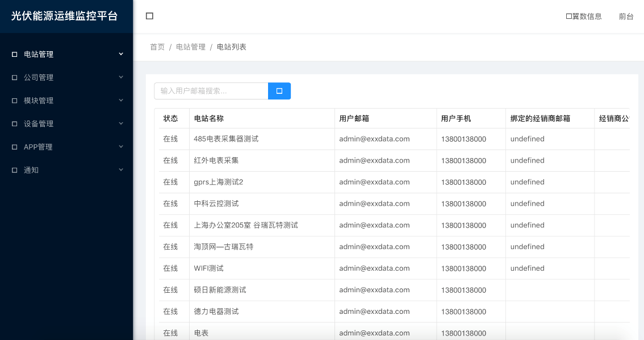Click the 电站管理 breadcrumb link

pos(191,47)
